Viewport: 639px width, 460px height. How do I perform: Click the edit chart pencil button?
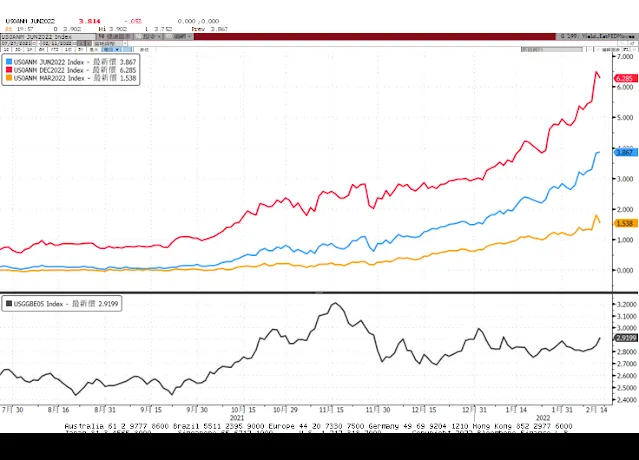tap(608, 49)
